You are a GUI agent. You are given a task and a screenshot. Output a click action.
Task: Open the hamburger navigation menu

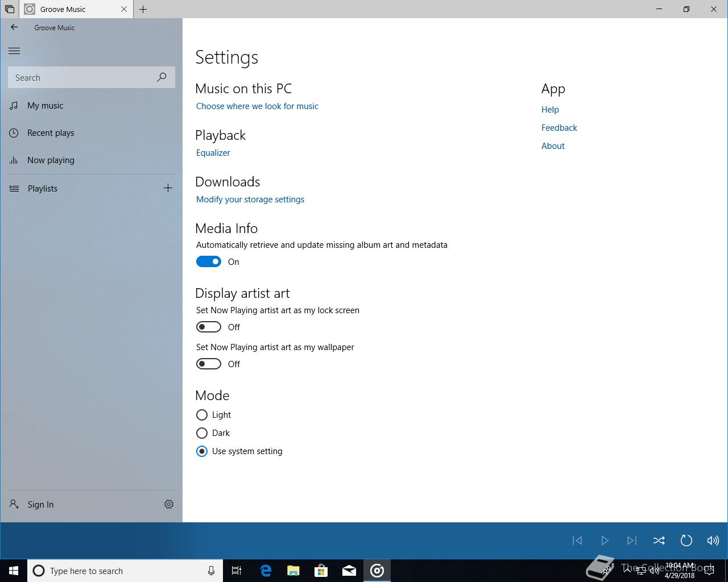coord(14,51)
